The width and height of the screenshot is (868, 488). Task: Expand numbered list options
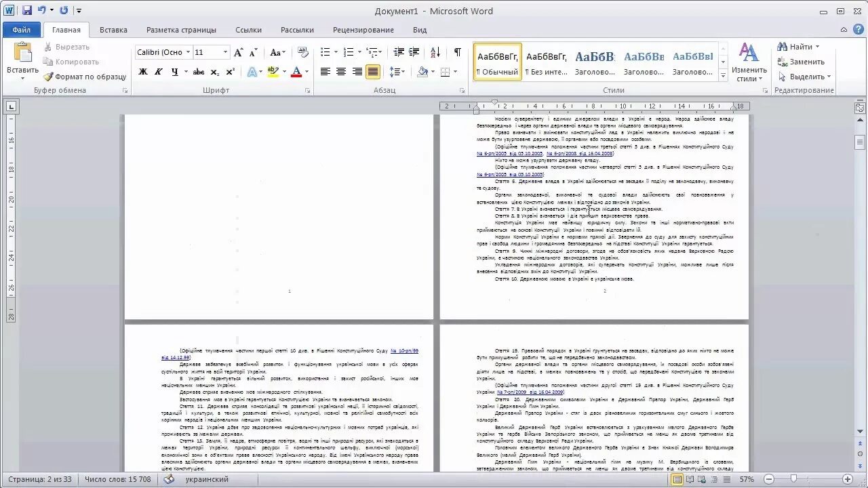(x=359, y=52)
